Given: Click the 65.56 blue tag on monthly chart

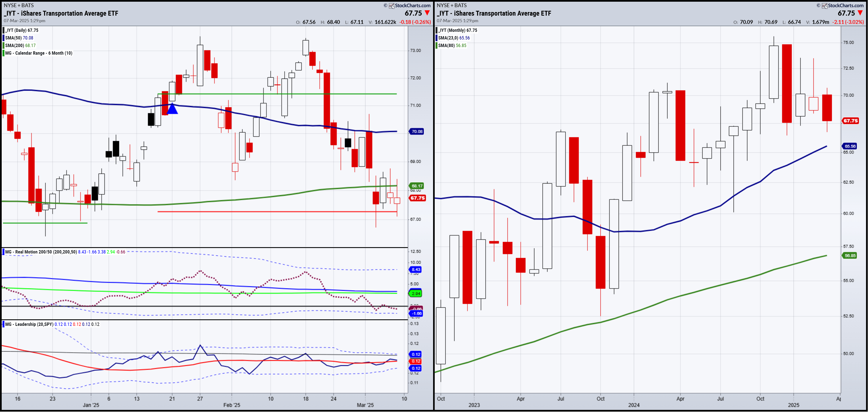Looking at the screenshot, I should (849, 146).
